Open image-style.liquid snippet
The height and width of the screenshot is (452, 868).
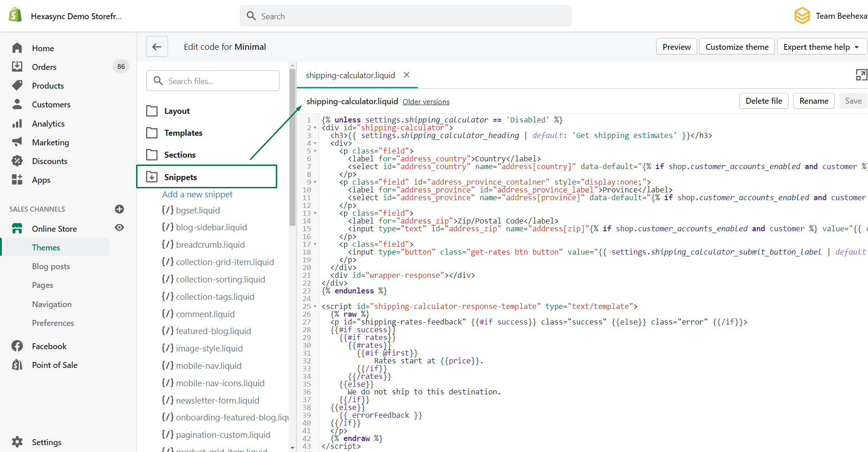(x=202, y=348)
